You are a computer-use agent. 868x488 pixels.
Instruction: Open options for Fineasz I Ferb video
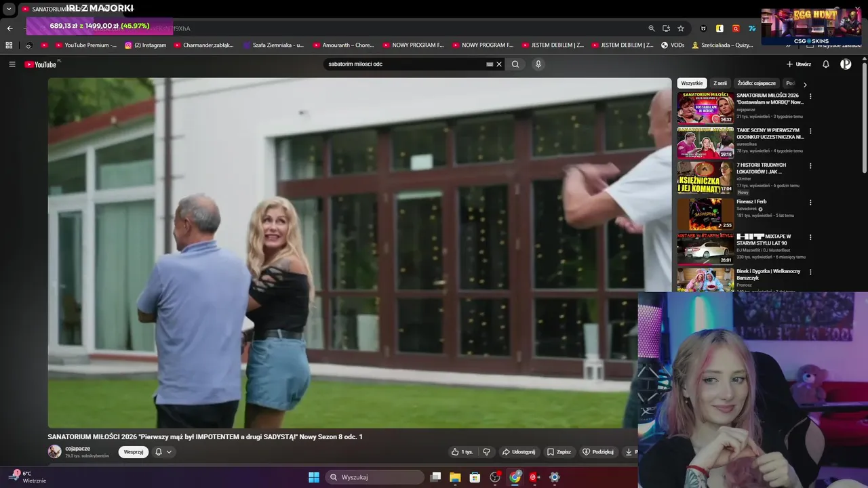click(x=810, y=202)
